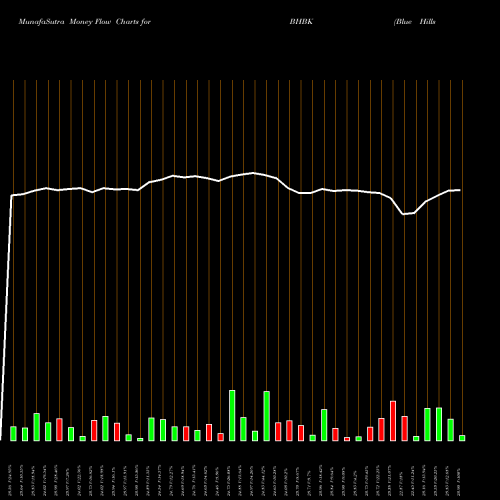The width and height of the screenshot is (500, 500).
Task: Select the last green bar on the right
Action: point(462,438)
